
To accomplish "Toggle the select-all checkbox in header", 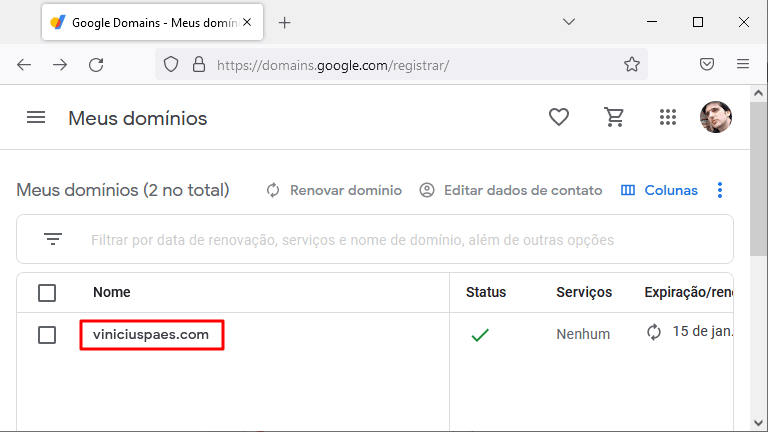I will tap(47, 293).
